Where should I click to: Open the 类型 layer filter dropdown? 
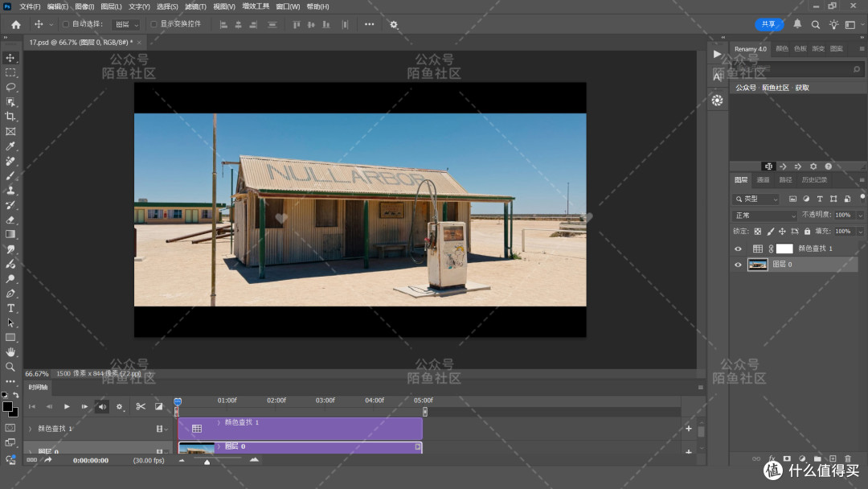756,199
